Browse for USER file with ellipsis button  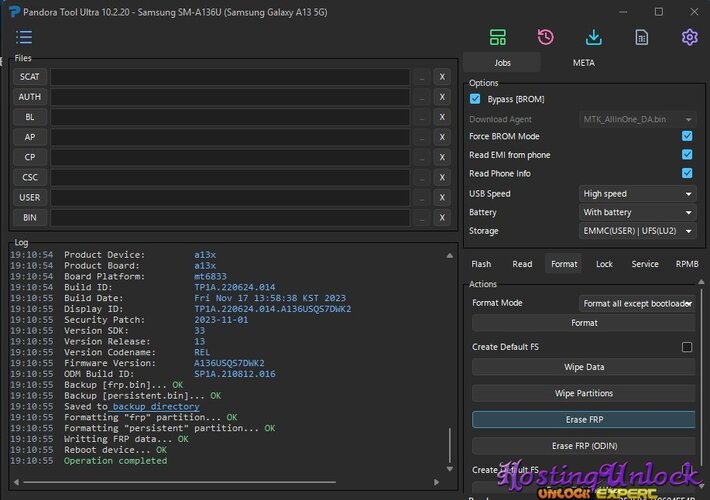(422, 197)
